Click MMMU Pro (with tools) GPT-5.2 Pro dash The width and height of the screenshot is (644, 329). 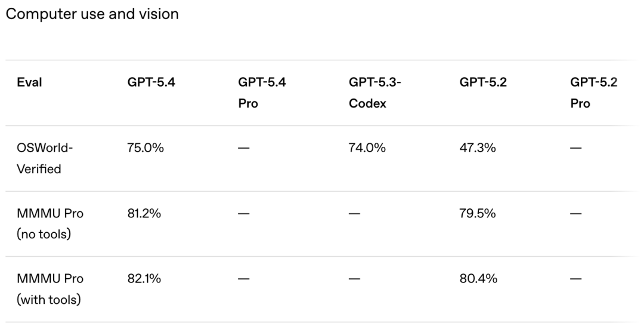[577, 279]
